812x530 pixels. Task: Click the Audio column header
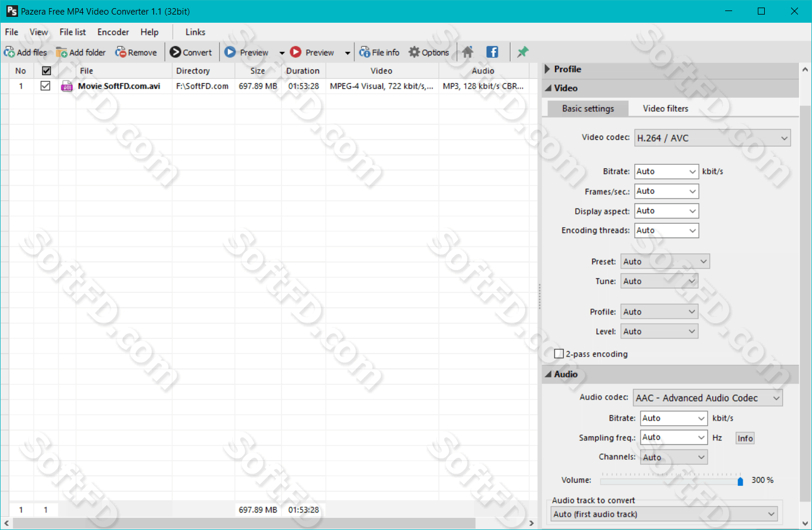(483, 70)
